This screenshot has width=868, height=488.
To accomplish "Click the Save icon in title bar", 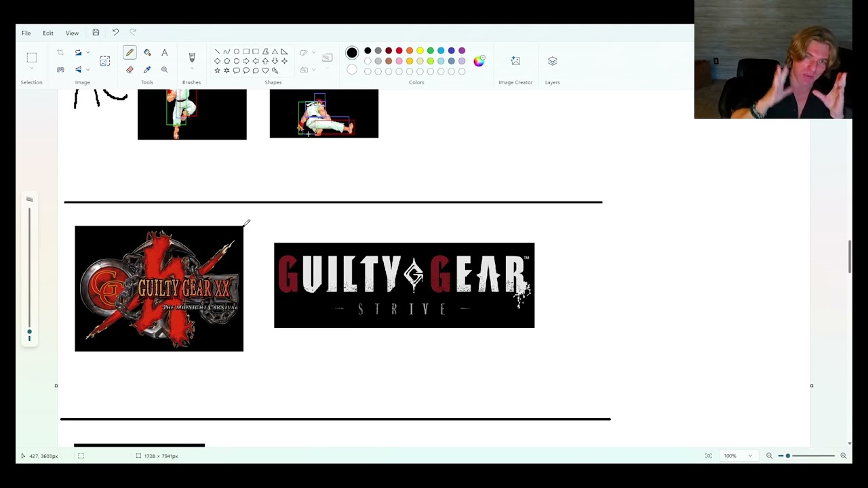I will click(x=96, y=33).
